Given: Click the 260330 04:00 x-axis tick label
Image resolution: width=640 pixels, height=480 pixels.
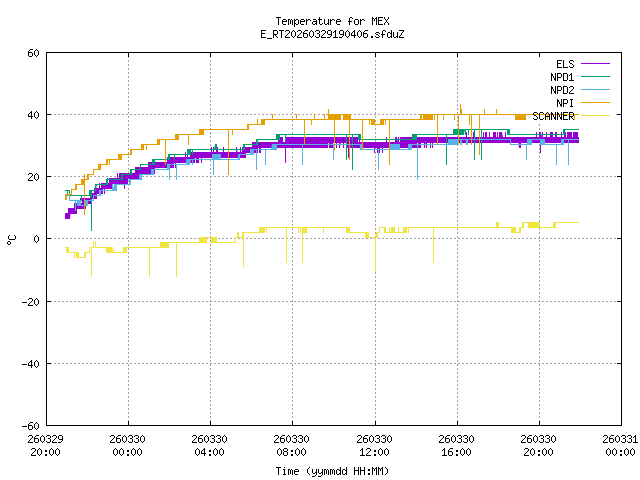Looking at the screenshot, I should 209,445.
